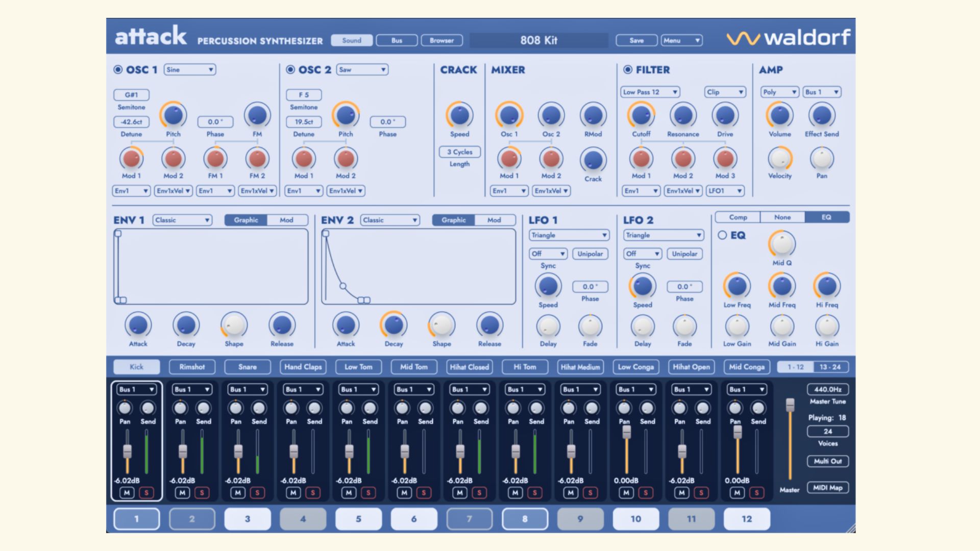Open the OSC 1 Sine waveform dropdown
The image size is (980, 551).
tap(189, 70)
